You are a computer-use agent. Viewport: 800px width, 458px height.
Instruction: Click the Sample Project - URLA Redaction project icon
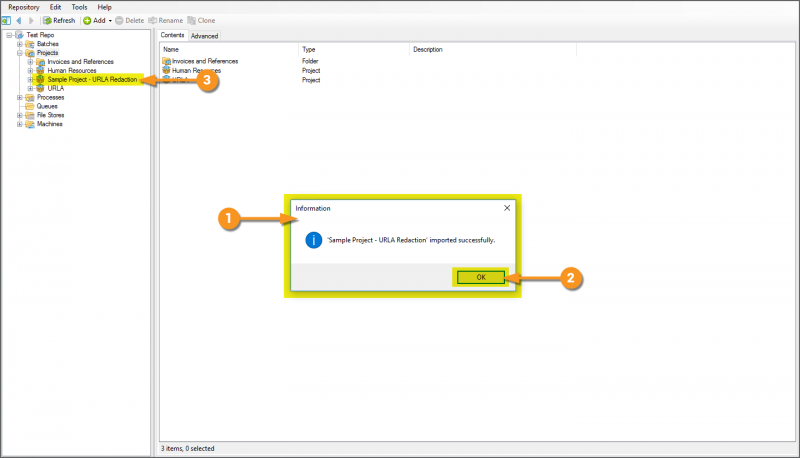(x=40, y=80)
